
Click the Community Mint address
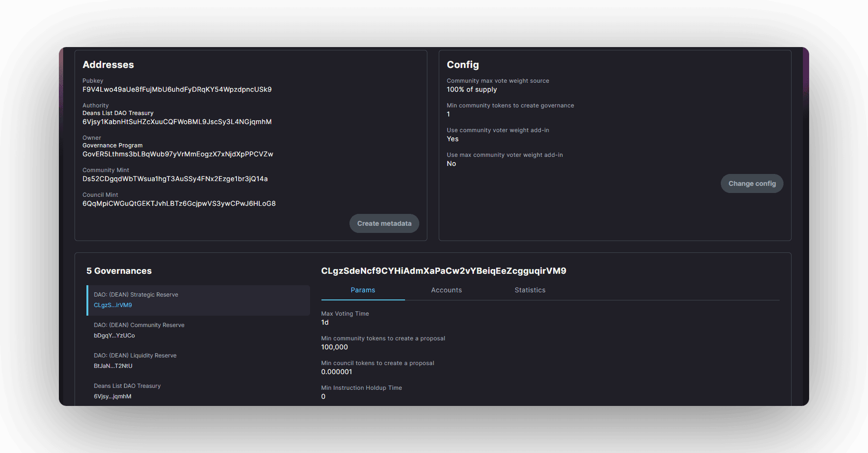point(175,179)
